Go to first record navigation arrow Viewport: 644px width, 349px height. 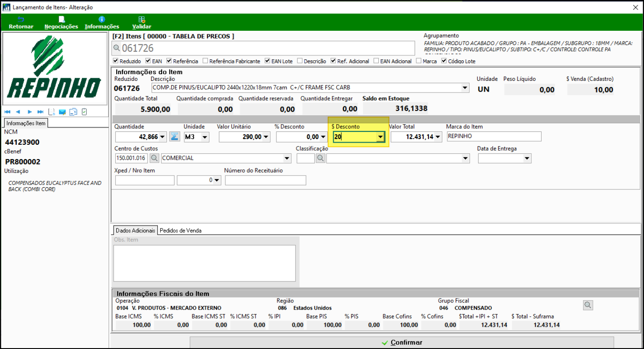click(x=8, y=112)
